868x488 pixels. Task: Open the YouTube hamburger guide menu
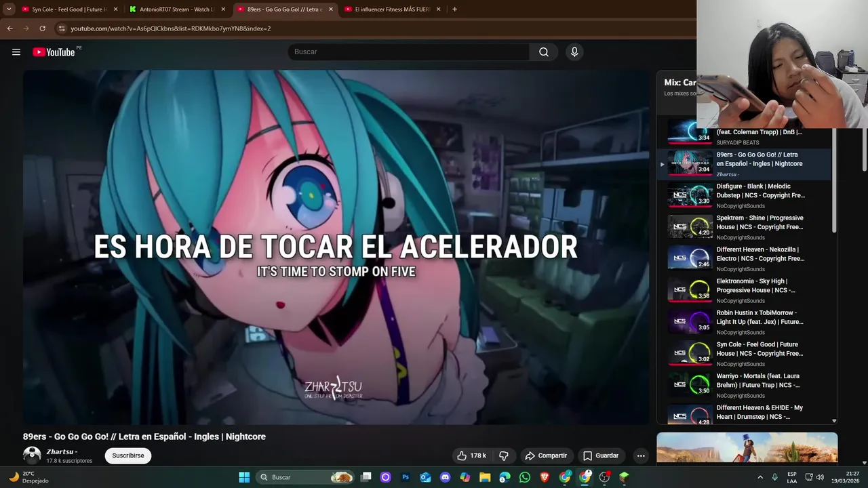tap(16, 52)
